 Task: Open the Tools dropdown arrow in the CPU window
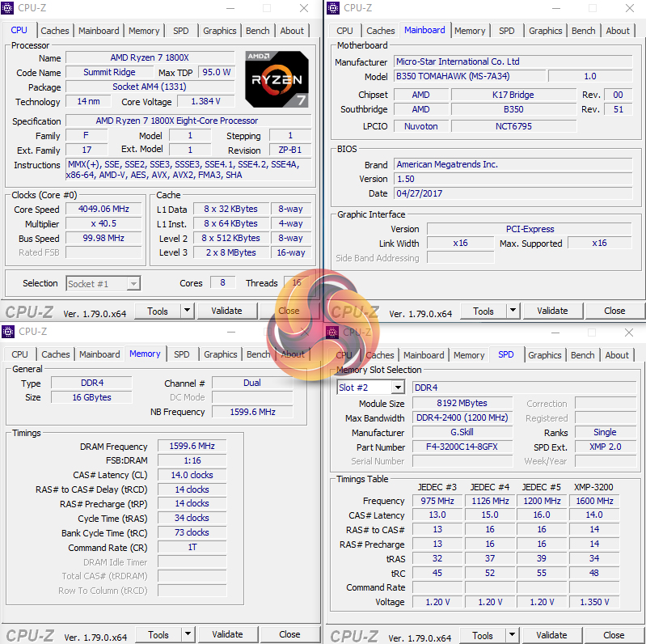[187, 311]
